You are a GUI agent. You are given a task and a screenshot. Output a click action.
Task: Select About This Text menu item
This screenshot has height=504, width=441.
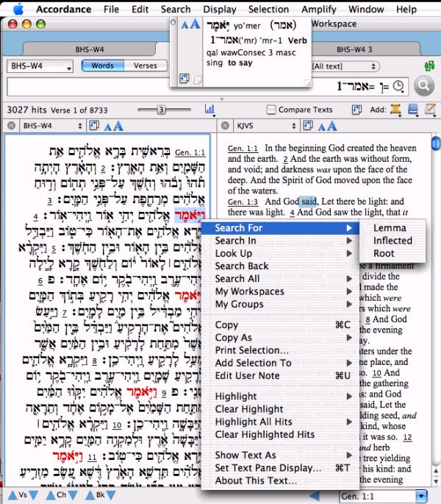coord(280,481)
